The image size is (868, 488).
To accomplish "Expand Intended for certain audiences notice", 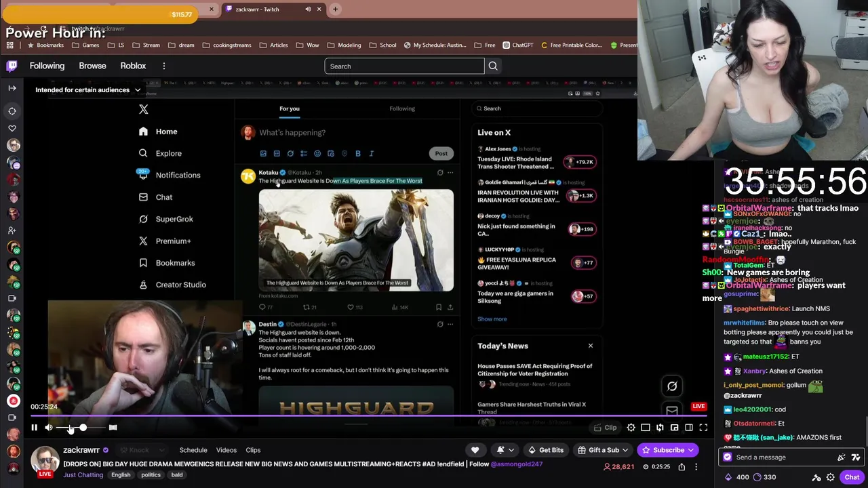I will point(88,89).
